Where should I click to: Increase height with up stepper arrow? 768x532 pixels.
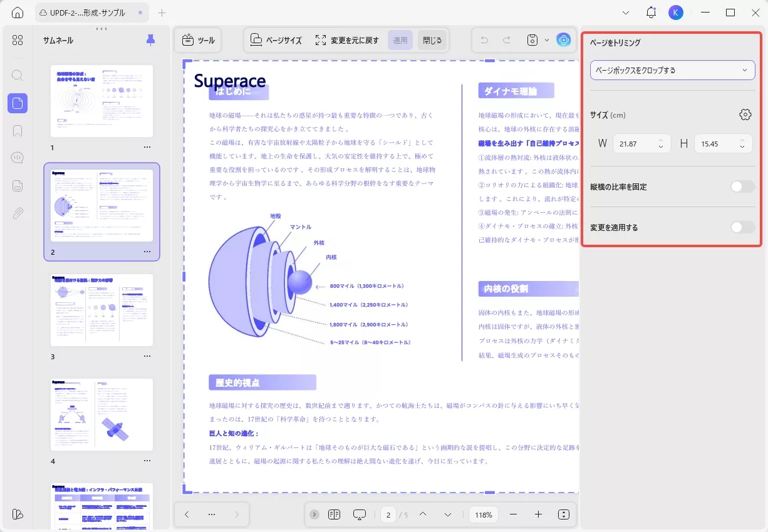(x=742, y=140)
